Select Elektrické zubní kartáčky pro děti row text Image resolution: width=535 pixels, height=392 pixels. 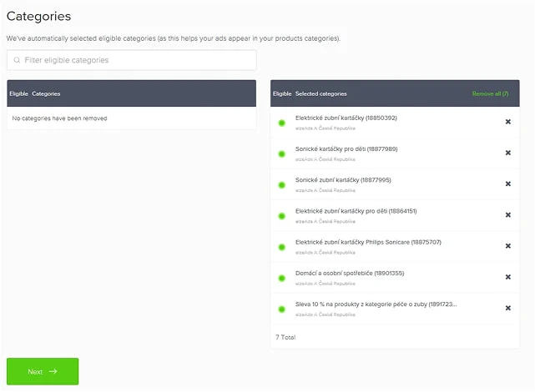(356, 211)
